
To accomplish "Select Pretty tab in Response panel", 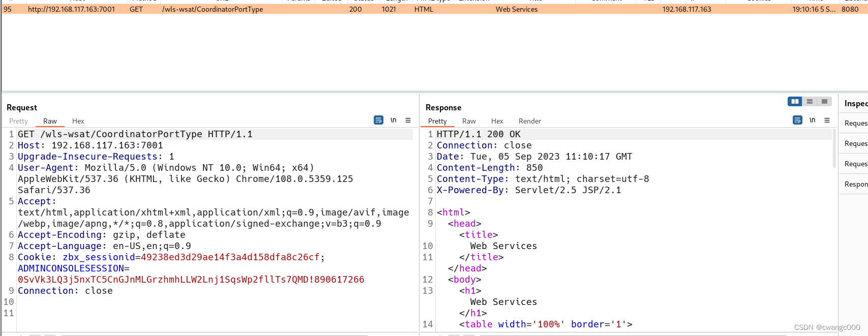I will (x=437, y=121).
